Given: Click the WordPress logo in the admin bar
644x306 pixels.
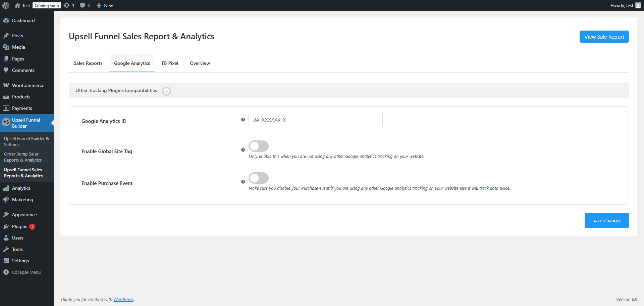Looking at the screenshot, I should [5, 5].
